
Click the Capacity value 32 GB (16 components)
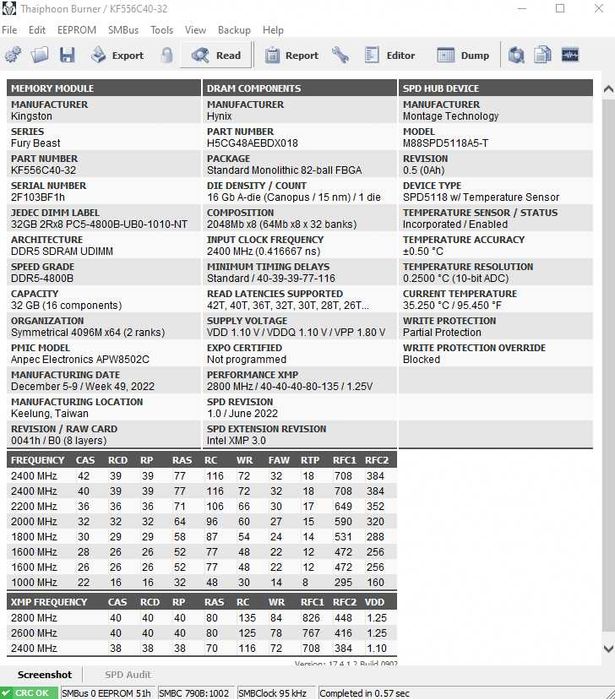click(66, 305)
